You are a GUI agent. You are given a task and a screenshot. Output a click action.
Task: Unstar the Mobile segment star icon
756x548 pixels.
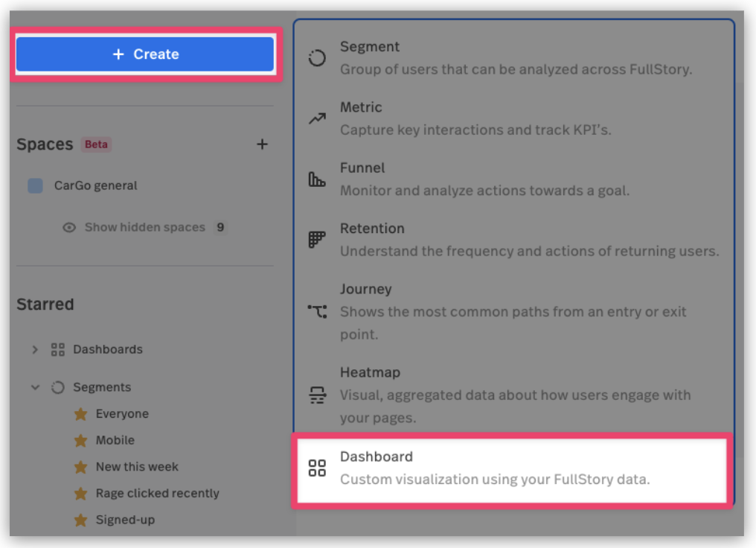coord(80,441)
